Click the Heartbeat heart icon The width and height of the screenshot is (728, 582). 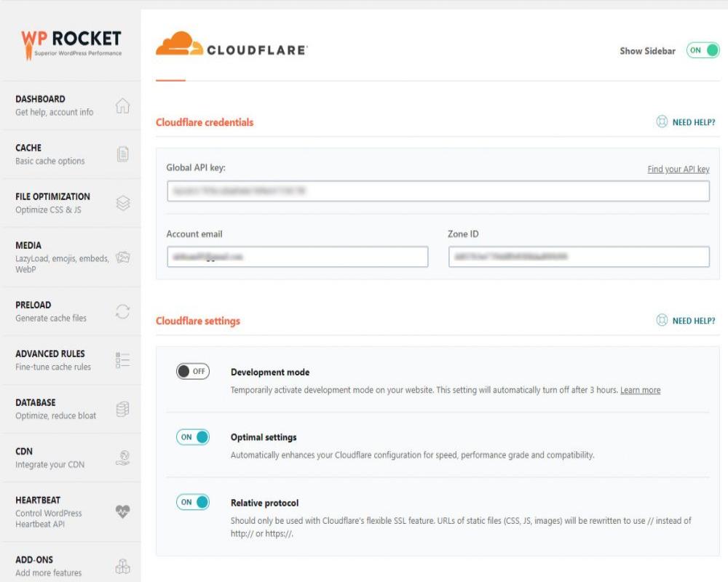[123, 511]
